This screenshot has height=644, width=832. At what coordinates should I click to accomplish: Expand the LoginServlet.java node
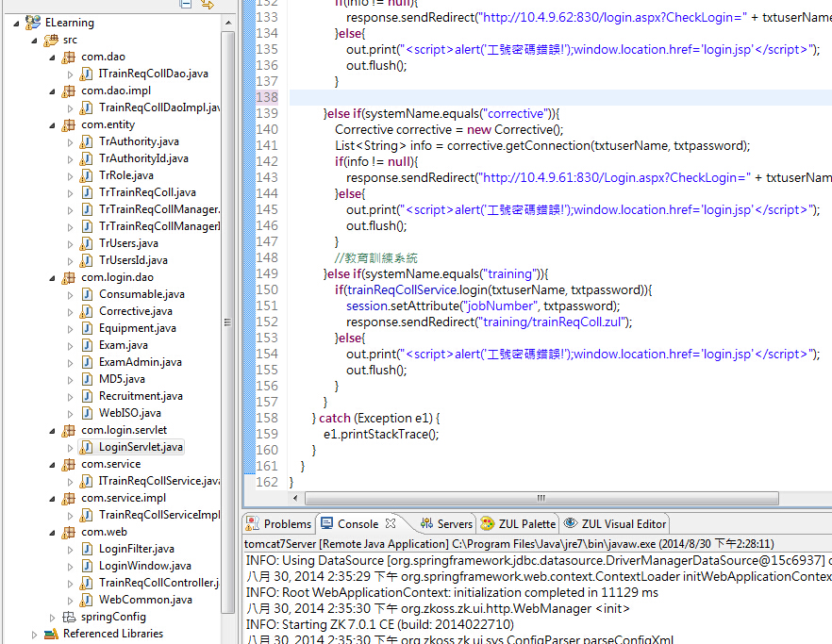70,448
